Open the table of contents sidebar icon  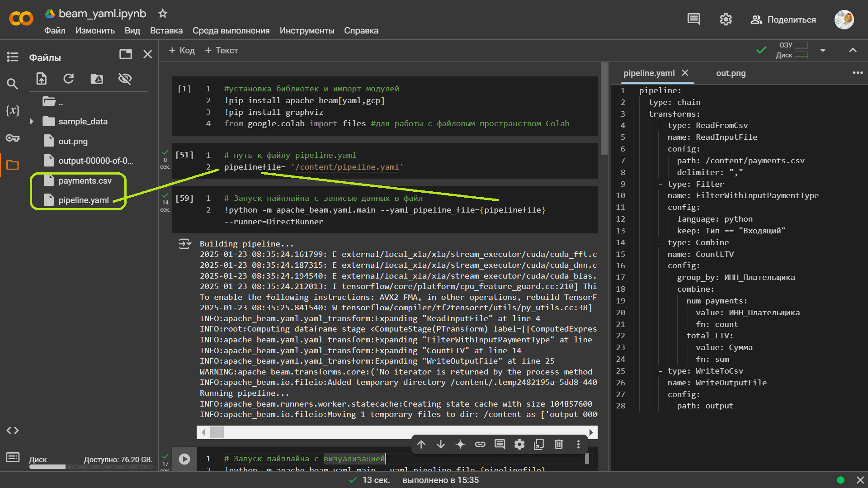12,57
